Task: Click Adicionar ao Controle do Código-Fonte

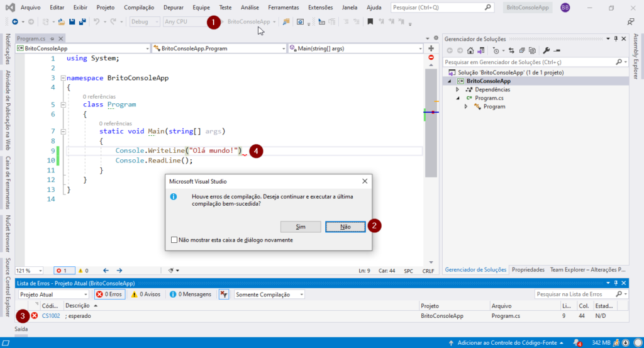Action: click(508, 343)
